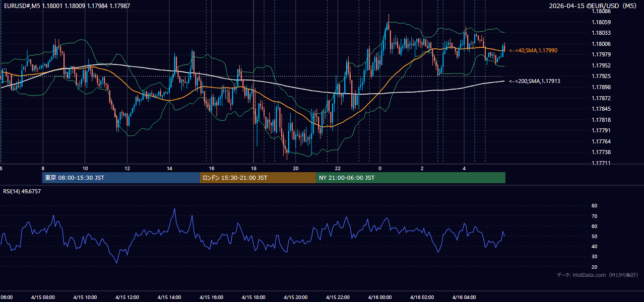Click price level 1.17791 on the scale
Image resolution: width=644 pixels, height=302 pixels.
point(601,130)
